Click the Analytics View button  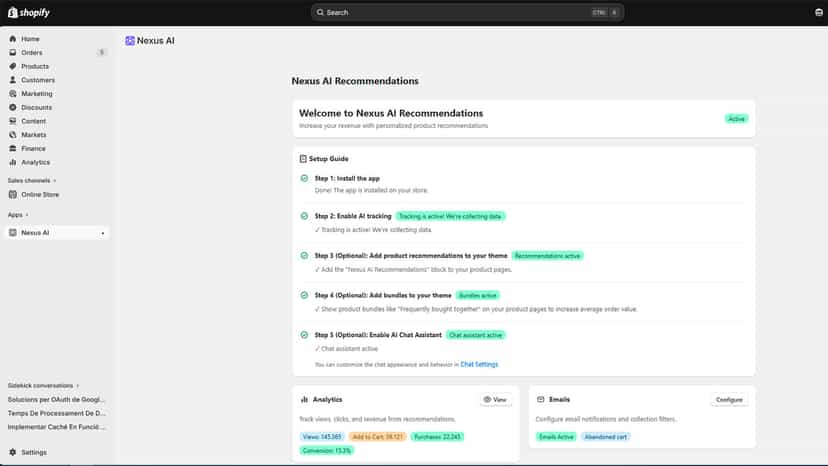tap(495, 399)
